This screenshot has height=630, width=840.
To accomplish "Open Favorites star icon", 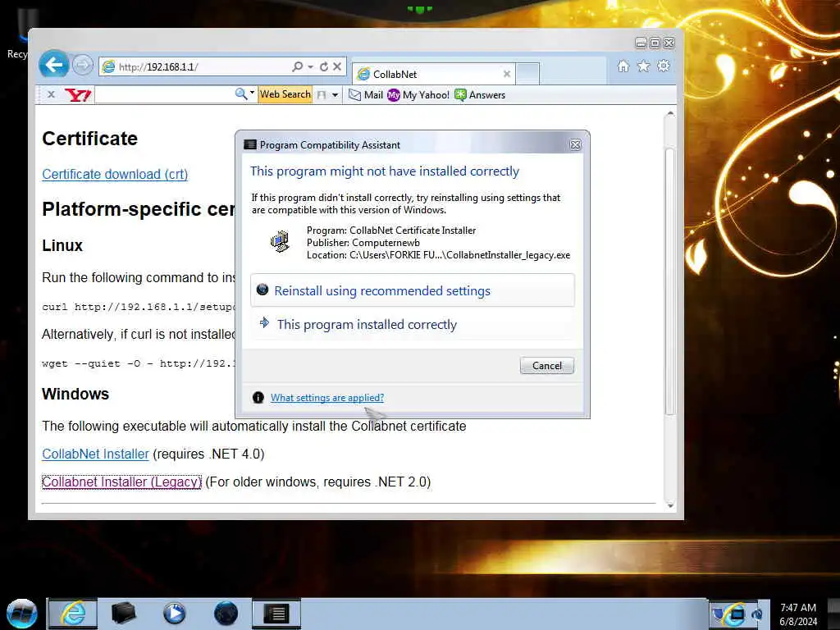I will (643, 66).
